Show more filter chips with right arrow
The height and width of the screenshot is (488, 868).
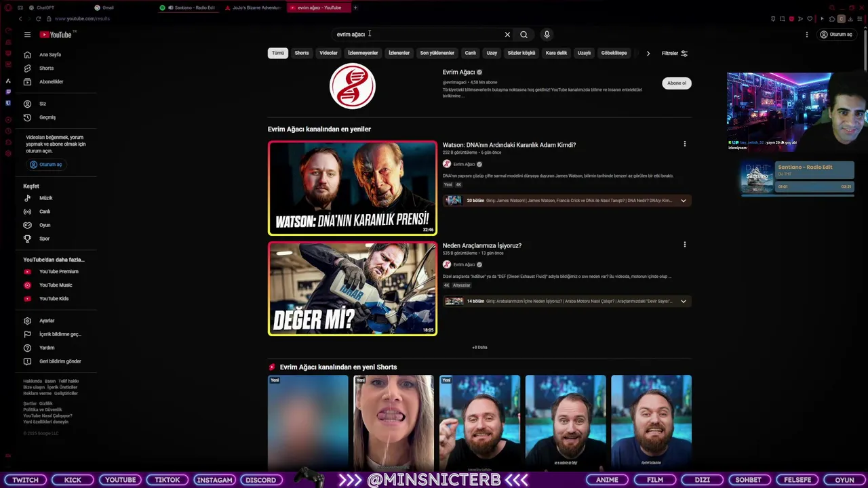648,53
